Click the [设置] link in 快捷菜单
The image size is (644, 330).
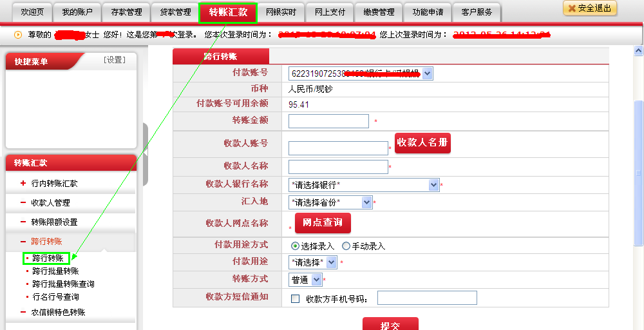click(x=114, y=60)
